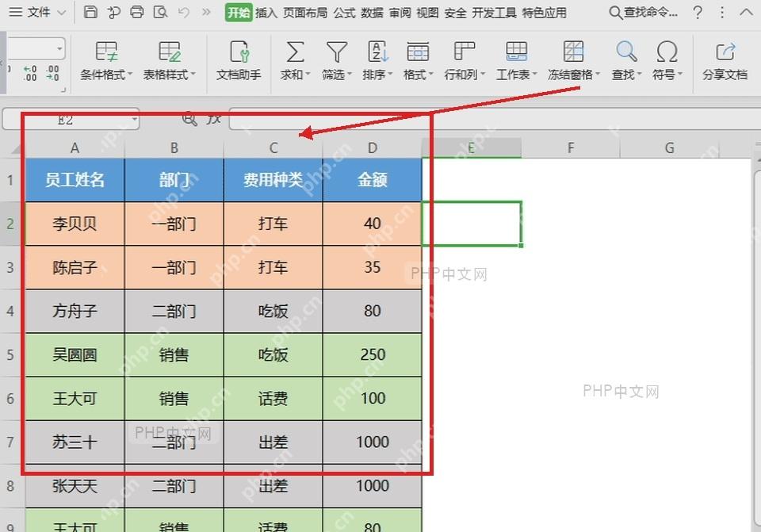Switch to the 特色应用 tab
Image resolution: width=761 pixels, height=532 pixels.
(x=544, y=13)
